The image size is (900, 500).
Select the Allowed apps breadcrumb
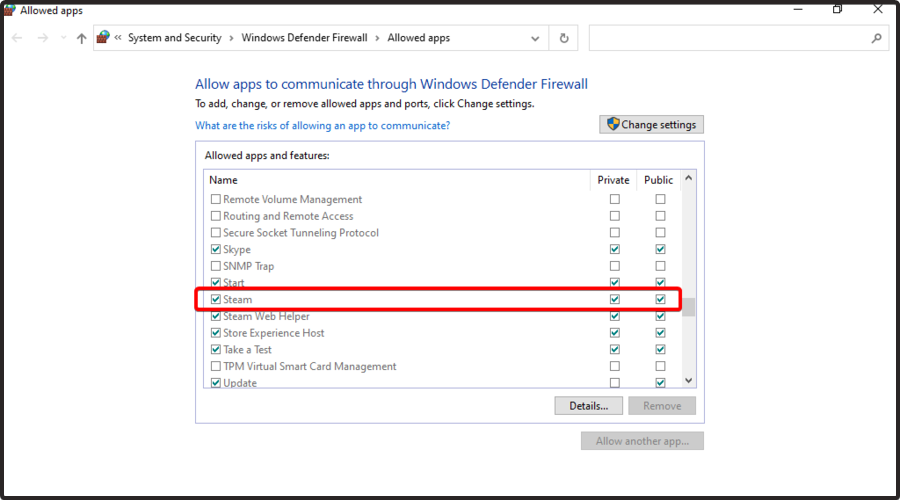click(418, 38)
